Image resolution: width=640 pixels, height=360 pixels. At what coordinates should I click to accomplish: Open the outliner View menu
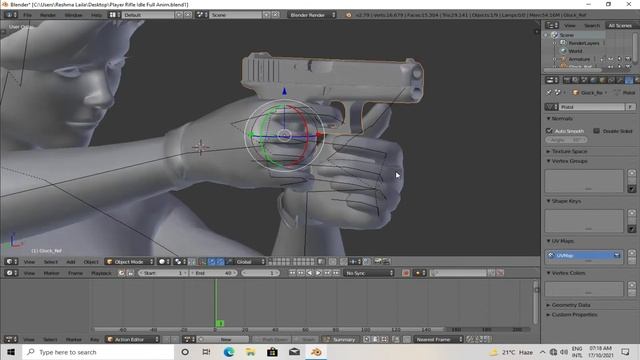pos(570,26)
